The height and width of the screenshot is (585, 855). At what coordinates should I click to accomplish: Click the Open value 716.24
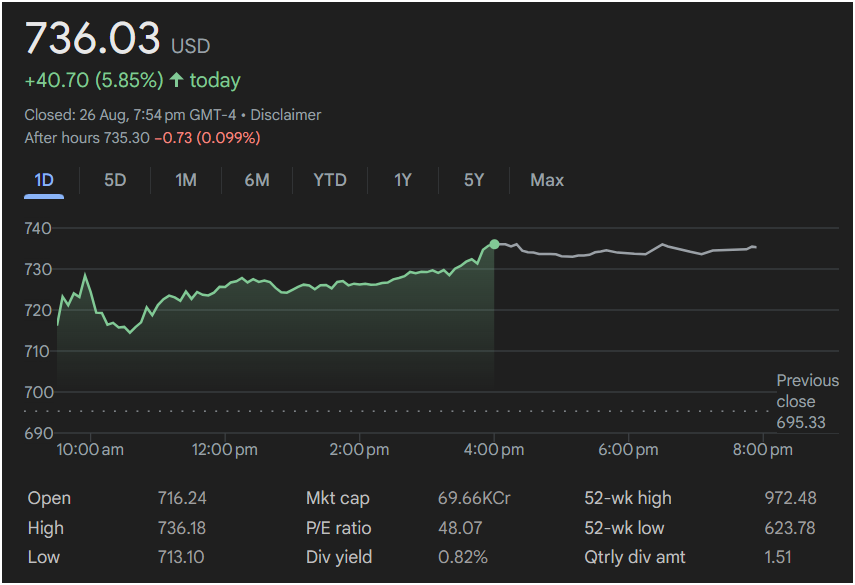(182, 498)
